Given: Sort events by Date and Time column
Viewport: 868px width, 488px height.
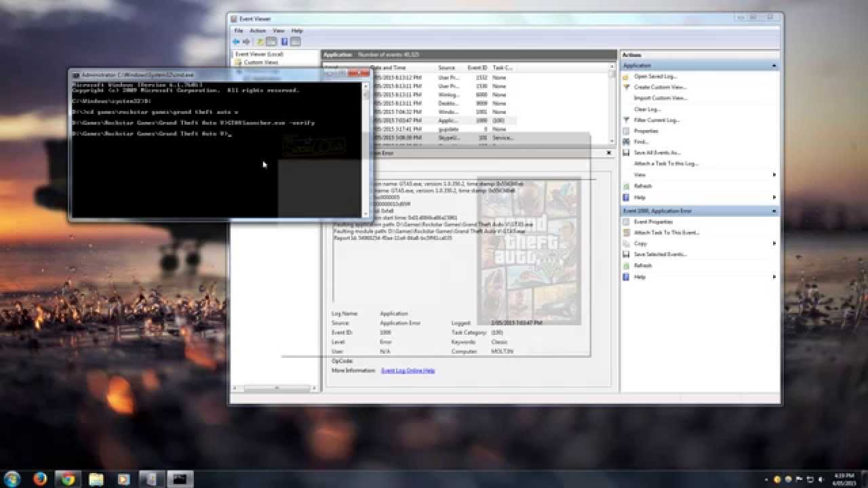Looking at the screenshot, I should pyautogui.click(x=389, y=68).
